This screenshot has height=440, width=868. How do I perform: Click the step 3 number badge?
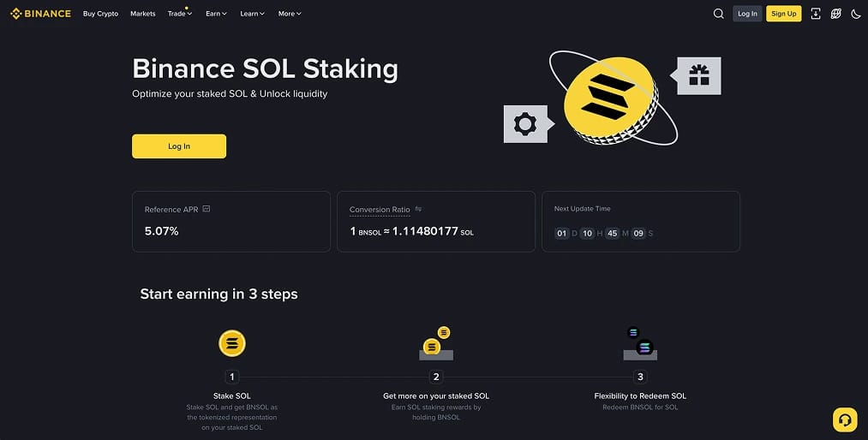(640, 377)
